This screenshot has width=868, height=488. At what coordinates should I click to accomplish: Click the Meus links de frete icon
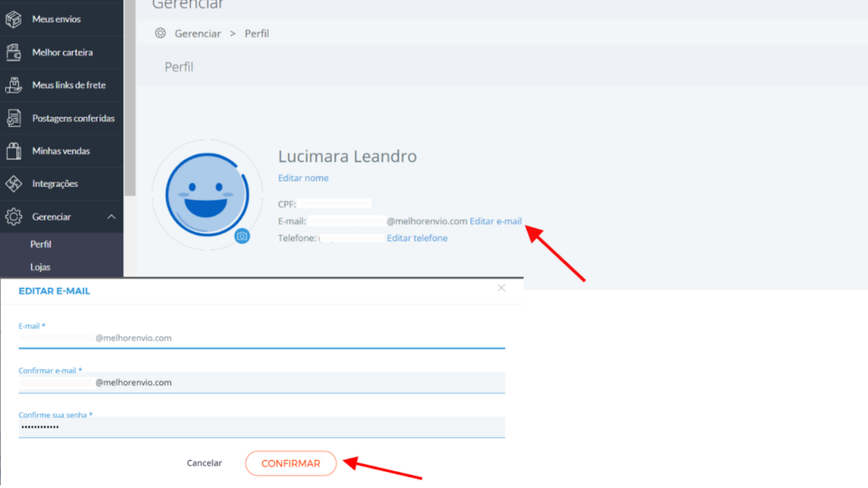[14, 86]
